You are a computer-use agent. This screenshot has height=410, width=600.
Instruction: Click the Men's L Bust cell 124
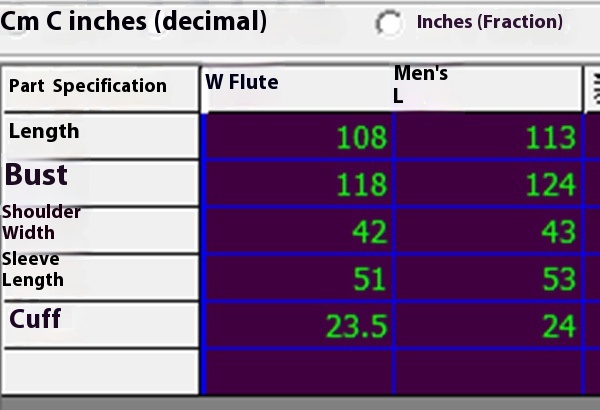[x=488, y=184]
